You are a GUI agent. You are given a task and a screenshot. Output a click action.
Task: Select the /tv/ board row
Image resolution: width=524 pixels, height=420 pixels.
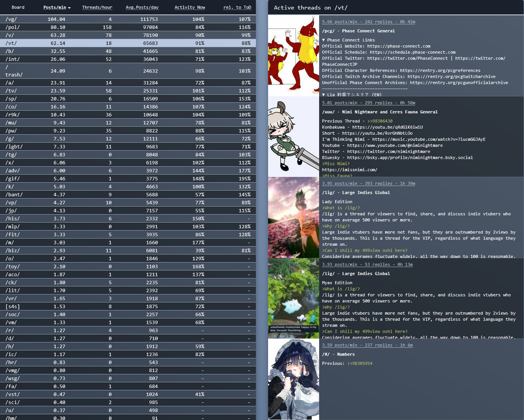click(128, 91)
